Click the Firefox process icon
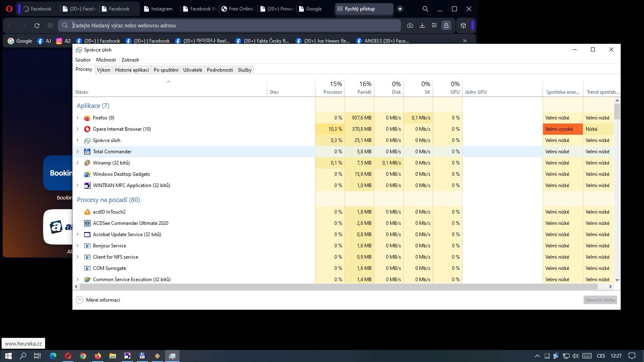This screenshot has height=362, width=644. (87, 118)
